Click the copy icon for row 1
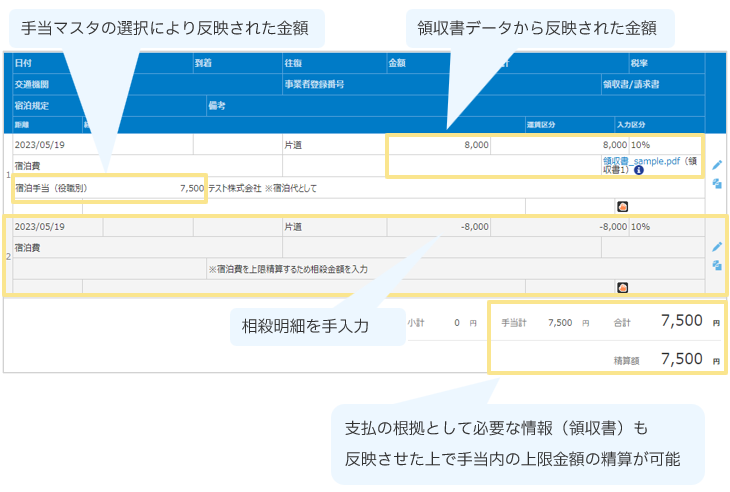730x492 pixels. click(716, 184)
